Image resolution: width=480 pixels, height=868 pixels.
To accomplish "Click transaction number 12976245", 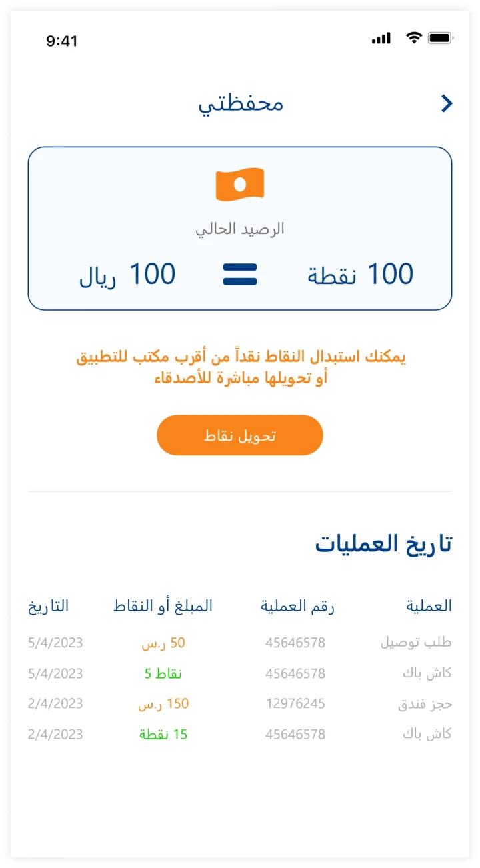I will (x=295, y=704).
